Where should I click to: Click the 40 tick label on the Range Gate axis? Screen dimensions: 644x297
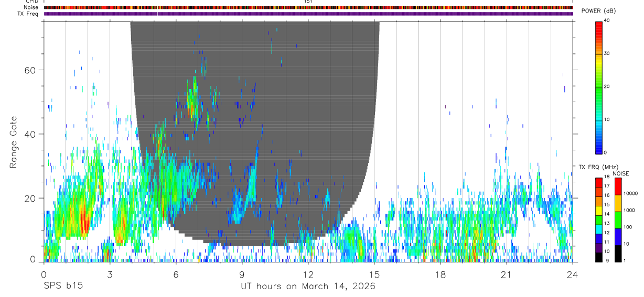(x=31, y=134)
